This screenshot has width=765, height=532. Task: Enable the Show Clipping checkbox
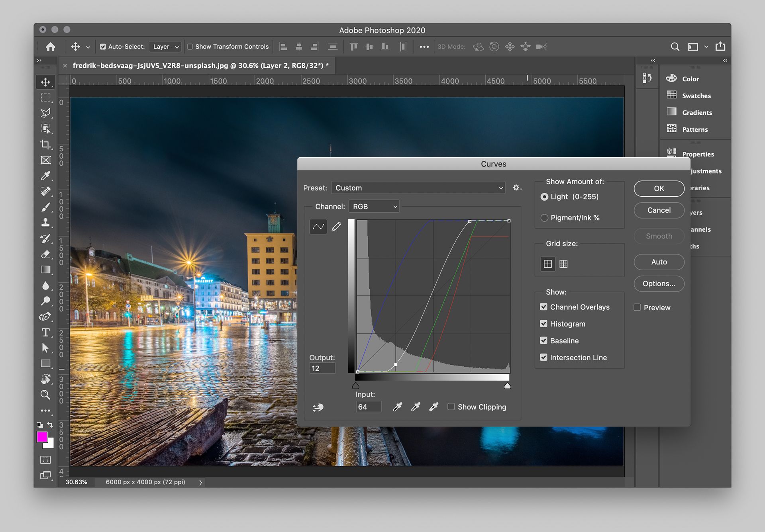[451, 407]
